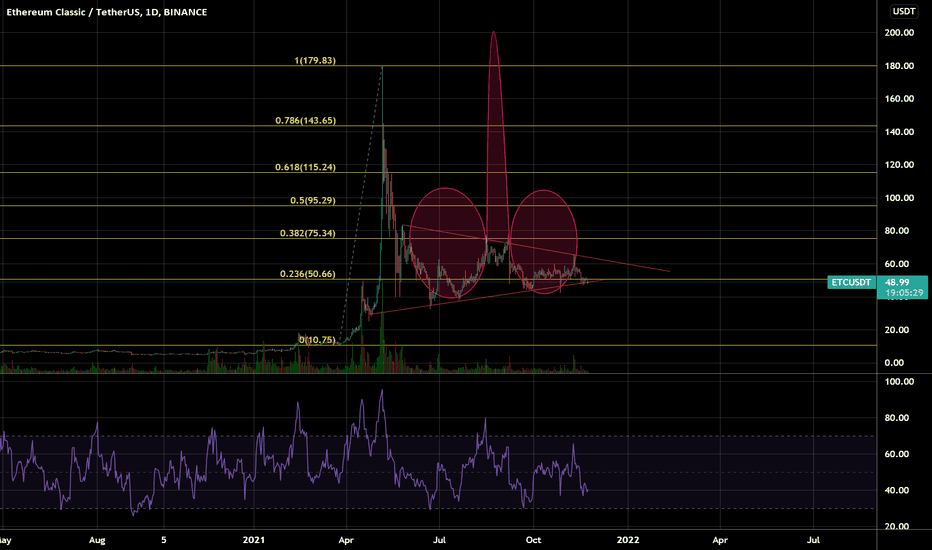Click the 0.382(75.34) Fibonacci label

point(308,233)
